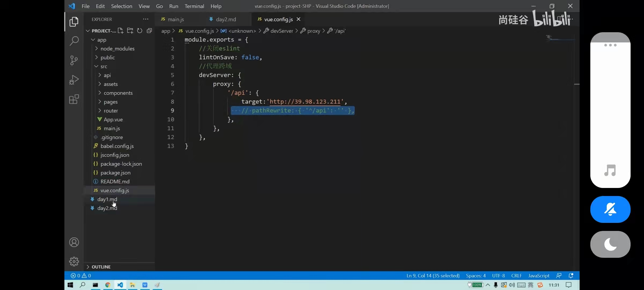Click the New File icon in Explorer
Image resolution: width=644 pixels, height=290 pixels.
120,31
